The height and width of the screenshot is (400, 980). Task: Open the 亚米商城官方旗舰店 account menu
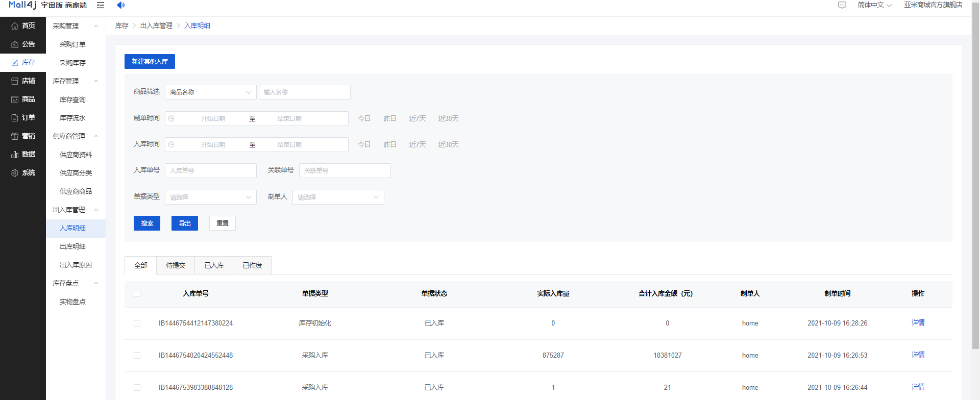pyautogui.click(x=933, y=5)
